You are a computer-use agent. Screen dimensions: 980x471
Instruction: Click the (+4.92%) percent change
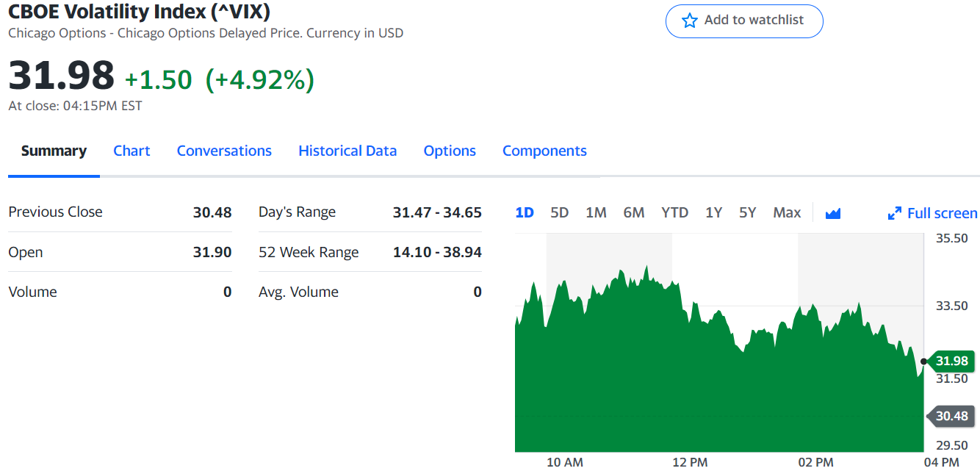[x=259, y=79]
